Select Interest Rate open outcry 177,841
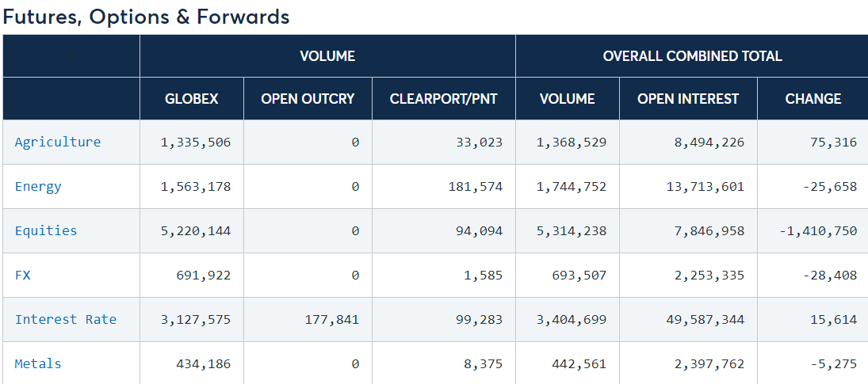868x384 pixels. click(331, 319)
